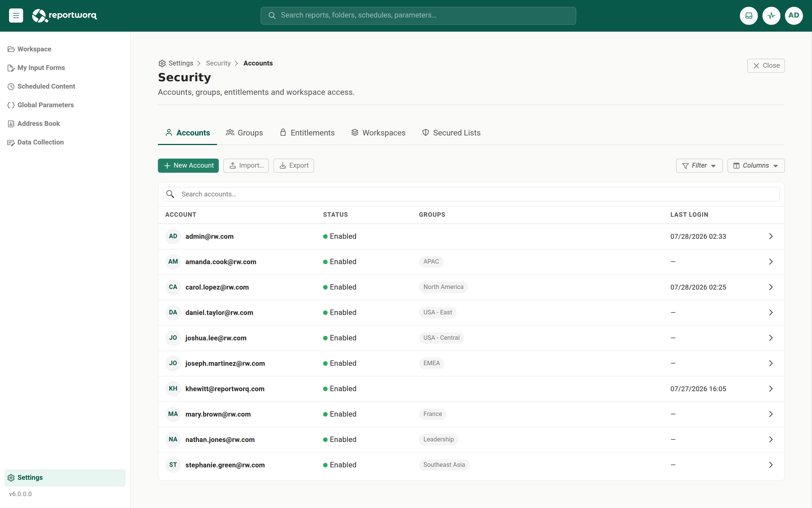Click the LAST LOGIN column header
Screen dimensions: 812x508
point(689,215)
